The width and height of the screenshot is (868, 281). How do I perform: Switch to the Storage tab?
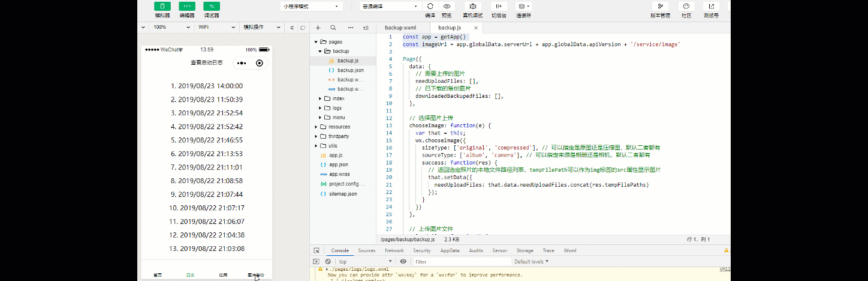[x=525, y=250]
